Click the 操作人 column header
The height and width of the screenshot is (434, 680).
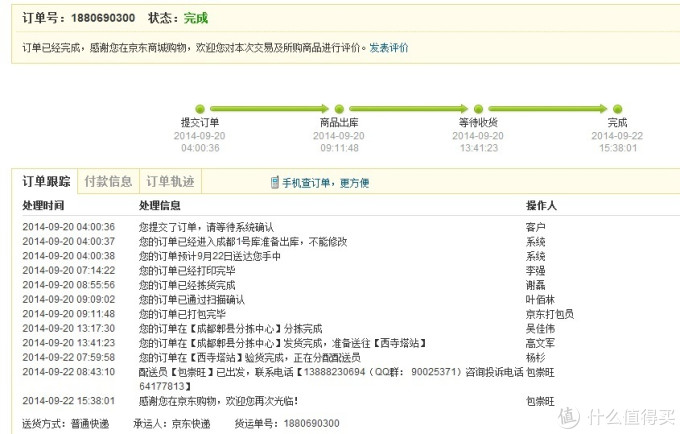[541, 205]
